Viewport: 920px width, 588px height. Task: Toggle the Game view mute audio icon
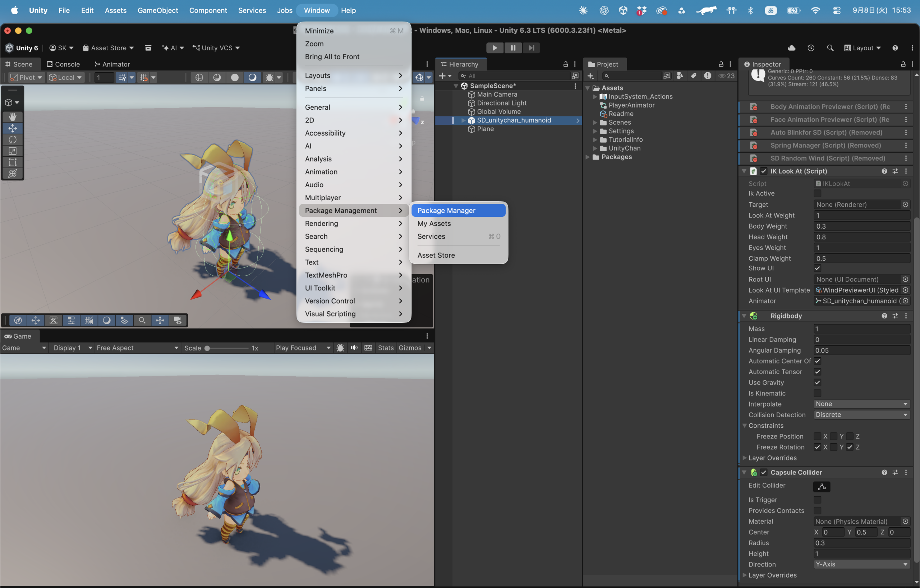click(x=354, y=348)
